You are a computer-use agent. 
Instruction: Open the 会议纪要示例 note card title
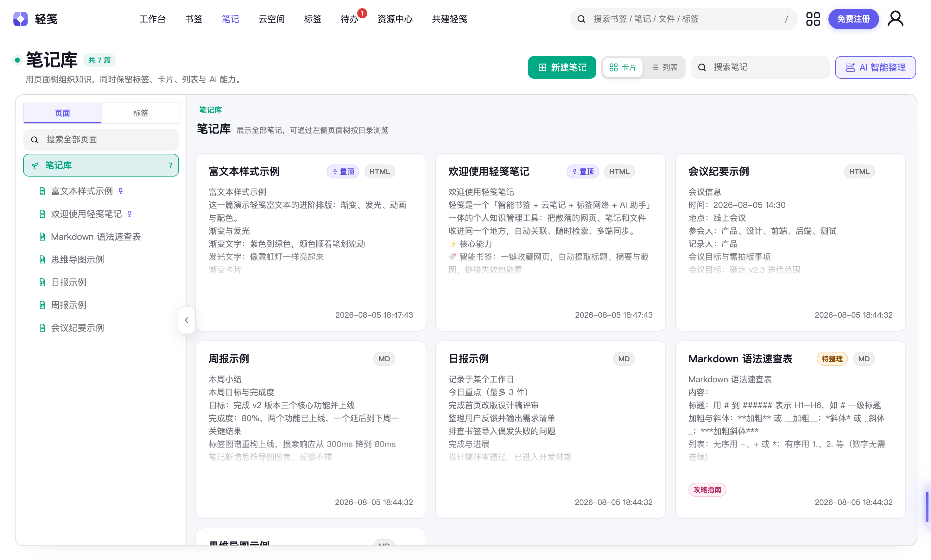719,171
